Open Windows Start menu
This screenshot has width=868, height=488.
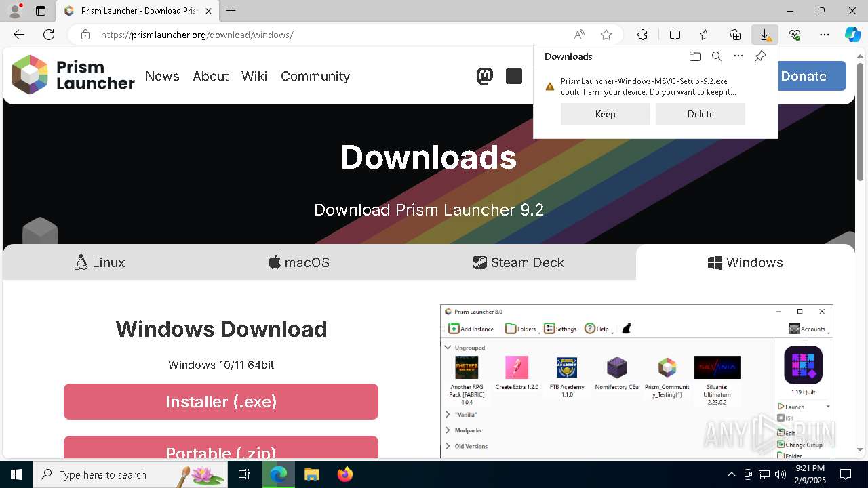pos(16,474)
